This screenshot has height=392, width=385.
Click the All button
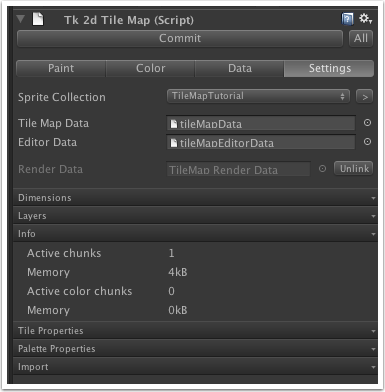coord(361,38)
